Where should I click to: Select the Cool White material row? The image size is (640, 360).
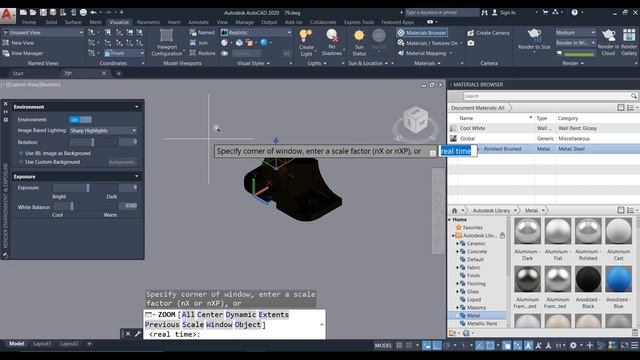coord(544,128)
